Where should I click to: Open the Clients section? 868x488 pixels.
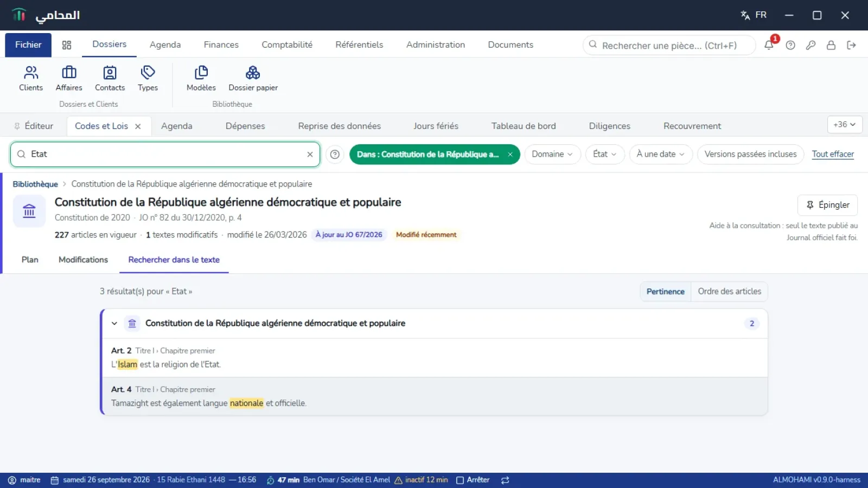pyautogui.click(x=31, y=79)
